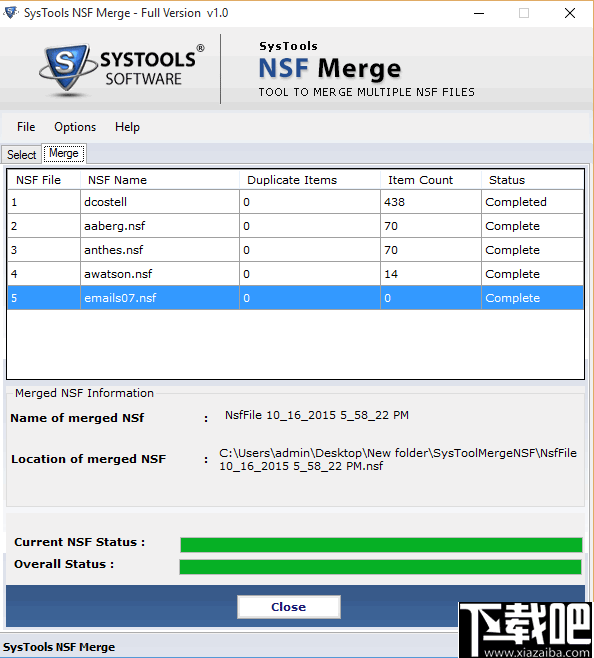Click the Item Count column header
This screenshot has width=594, height=658.
(x=431, y=180)
